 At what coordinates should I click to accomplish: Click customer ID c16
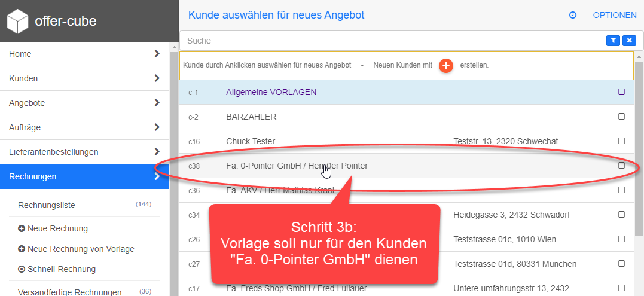tap(194, 142)
